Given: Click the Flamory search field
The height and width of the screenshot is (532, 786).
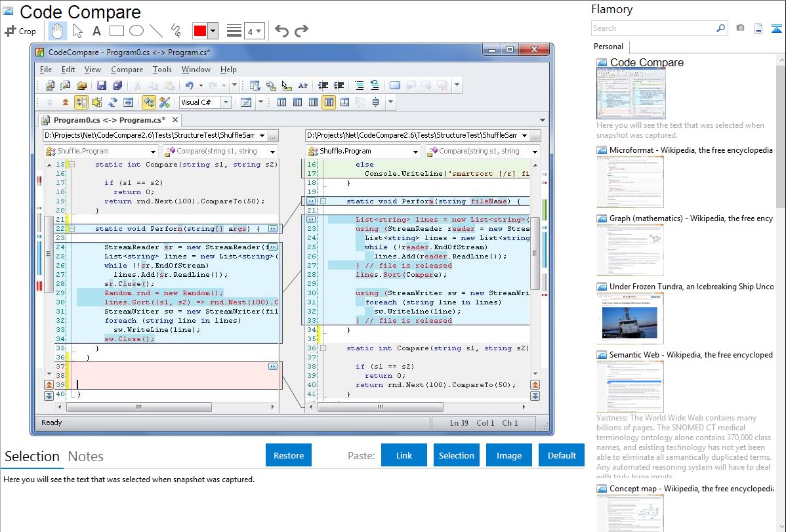Looking at the screenshot, I should tap(653, 28).
